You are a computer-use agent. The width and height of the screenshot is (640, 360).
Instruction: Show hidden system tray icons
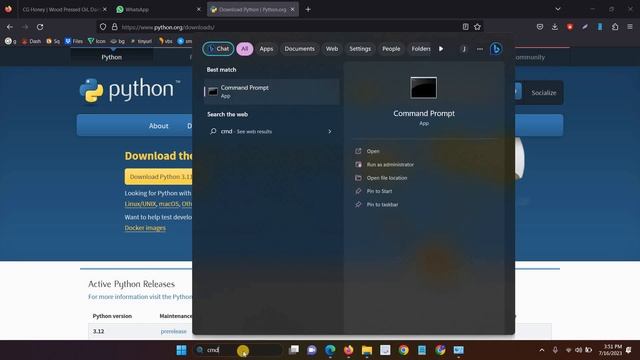tap(542, 350)
